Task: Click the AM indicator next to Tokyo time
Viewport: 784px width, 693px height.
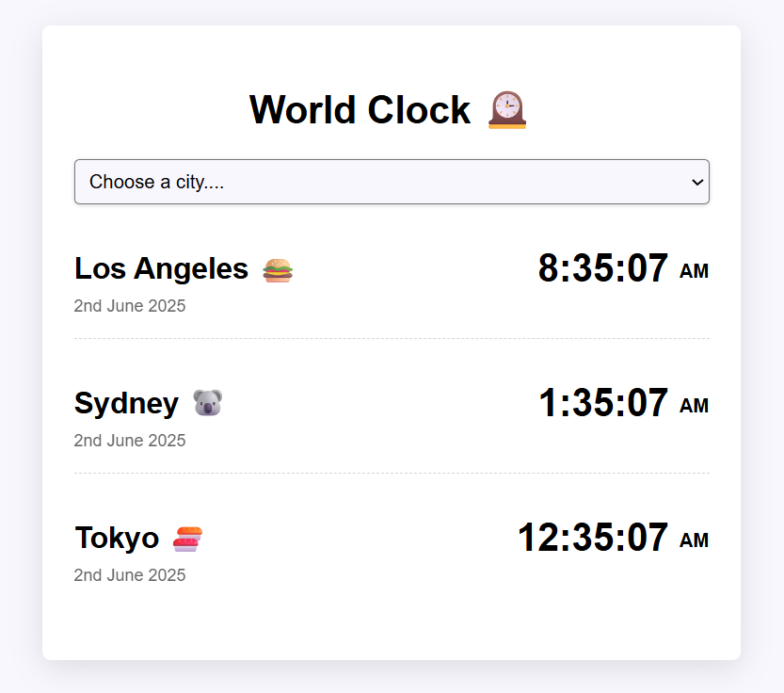Action: 696,540
